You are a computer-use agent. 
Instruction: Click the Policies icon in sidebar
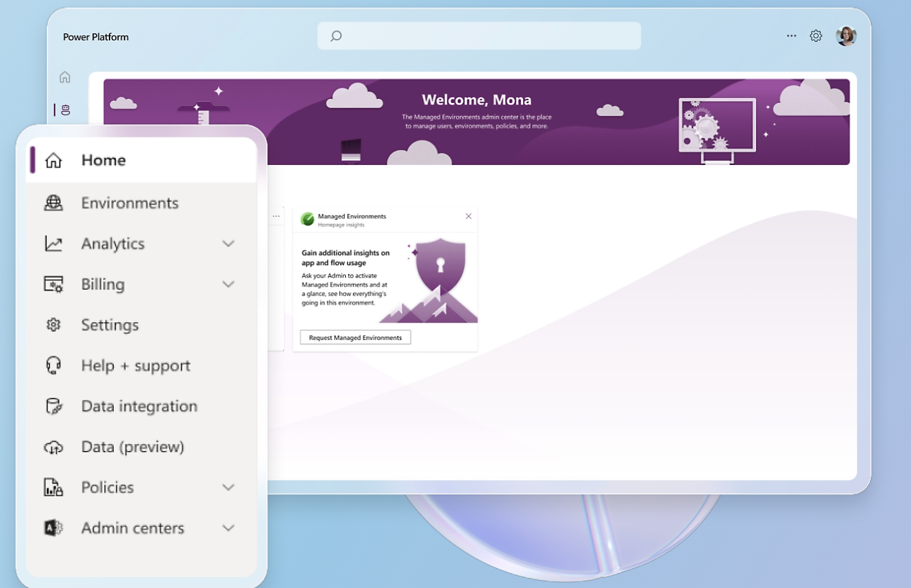pos(53,487)
